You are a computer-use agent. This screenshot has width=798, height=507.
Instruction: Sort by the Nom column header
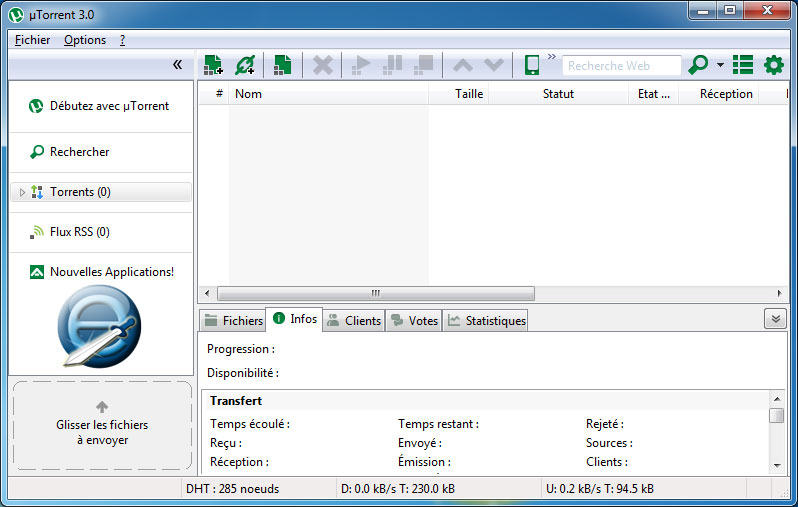(x=329, y=94)
